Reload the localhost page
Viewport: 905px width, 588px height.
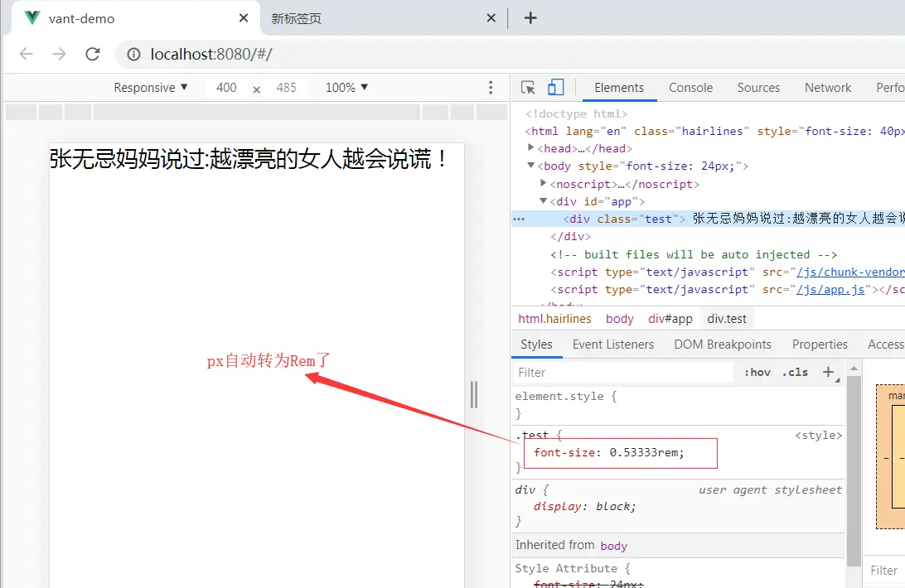tap(92, 54)
